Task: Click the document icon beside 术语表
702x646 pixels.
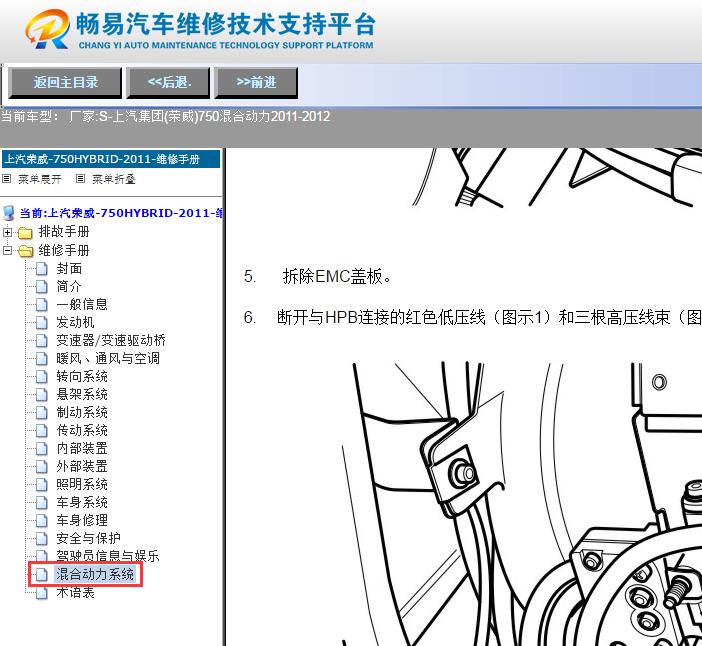Action: click(x=42, y=593)
